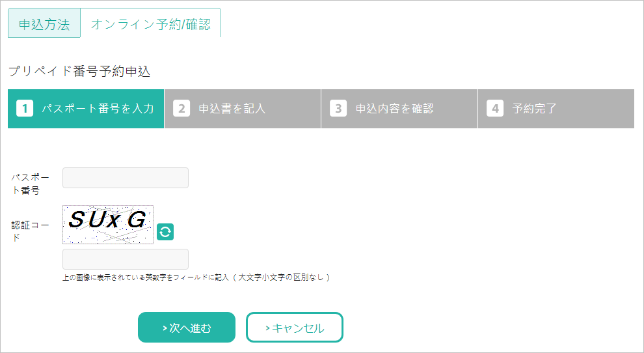The height and width of the screenshot is (353, 644).
Task: Refresh the captcha verification image
Action: pyautogui.click(x=165, y=231)
